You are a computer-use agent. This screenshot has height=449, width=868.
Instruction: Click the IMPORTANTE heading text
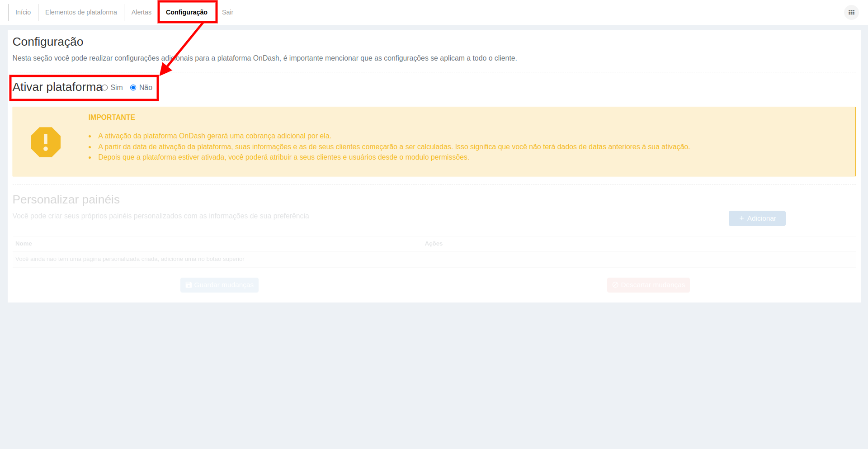(112, 118)
